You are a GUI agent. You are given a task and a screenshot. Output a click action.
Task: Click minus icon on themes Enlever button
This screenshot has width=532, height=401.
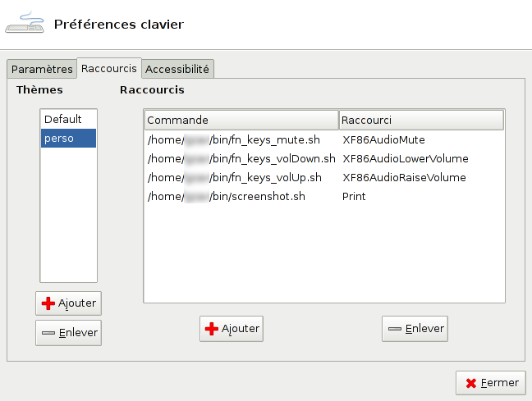click(48, 333)
